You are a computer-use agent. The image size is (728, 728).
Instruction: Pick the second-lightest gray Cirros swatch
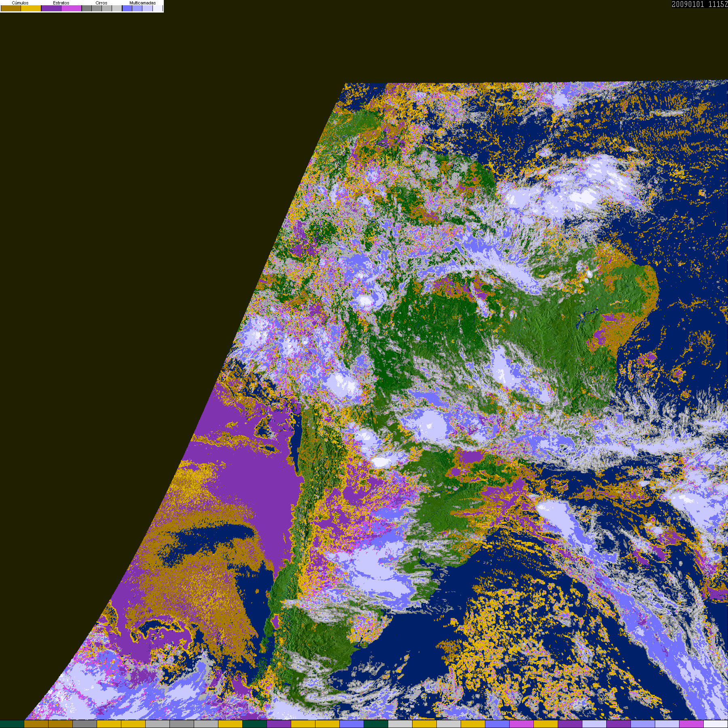click(107, 8)
